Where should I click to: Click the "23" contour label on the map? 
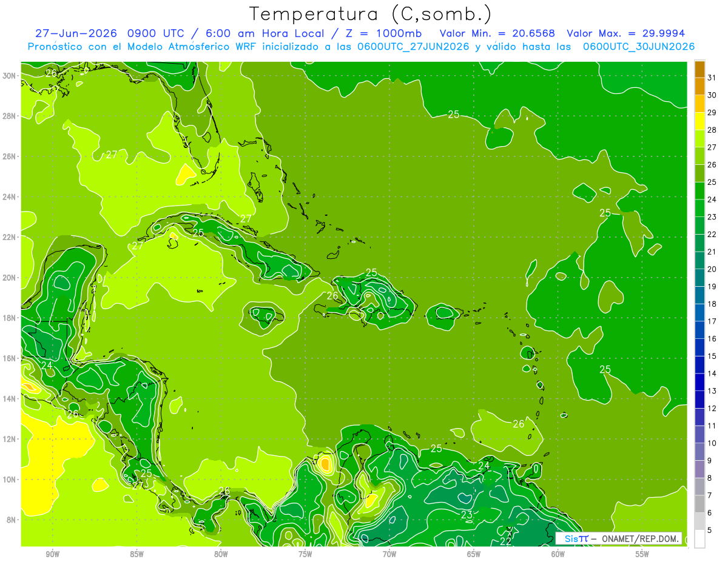click(x=467, y=515)
